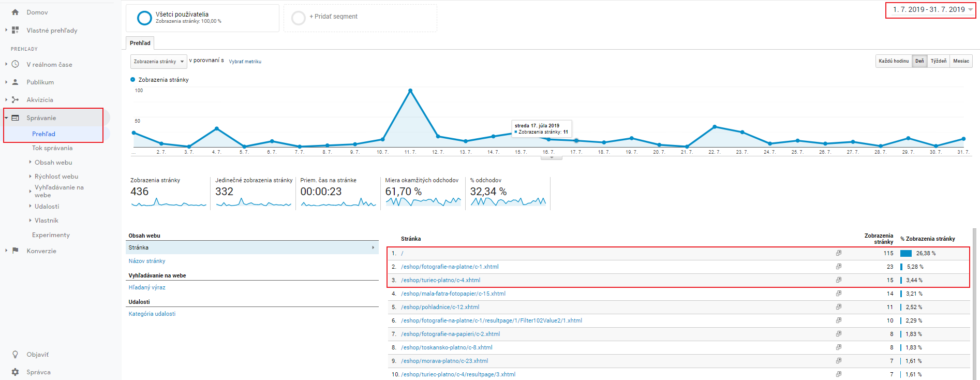980x380 pixels.
Task: Click the '% Zobrazenia stránky' column header
Action: (x=928, y=239)
